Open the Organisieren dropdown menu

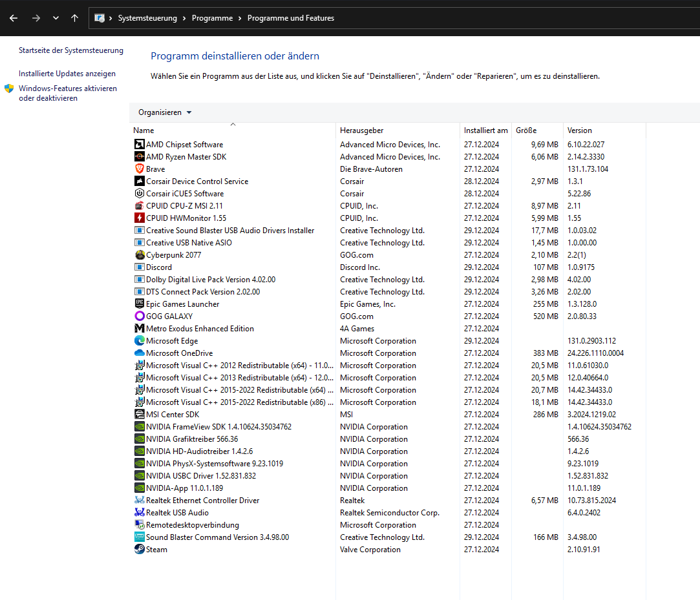click(165, 112)
